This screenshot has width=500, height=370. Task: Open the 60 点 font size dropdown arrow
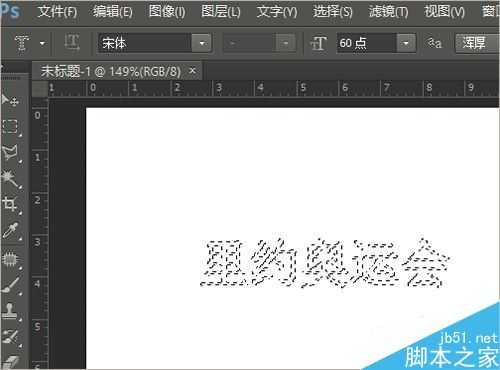pos(406,43)
